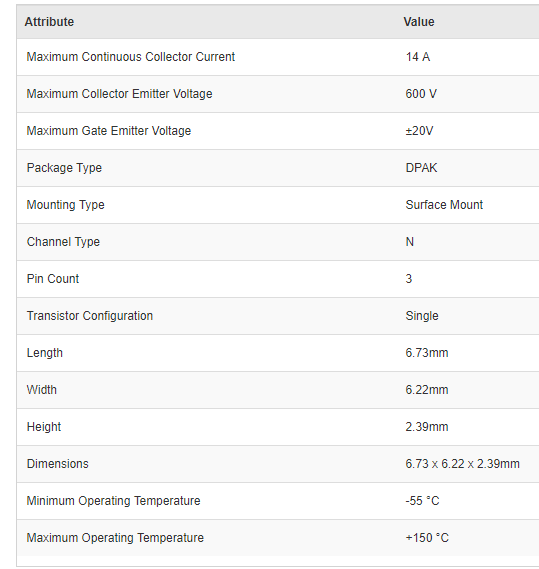Click the 6.73mm length value
Screen dimensions: 539x569
pos(427,353)
